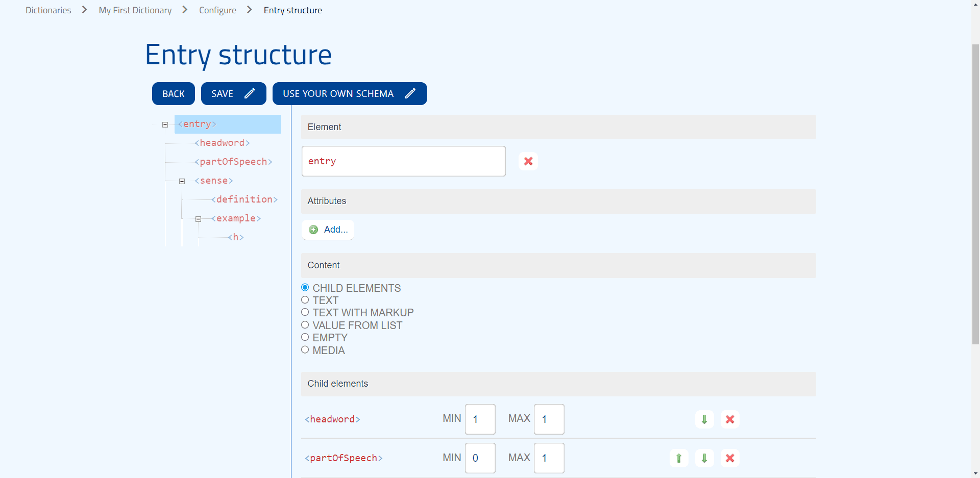980x478 pixels.
Task: Click the headword MIN input field
Action: pyautogui.click(x=480, y=419)
